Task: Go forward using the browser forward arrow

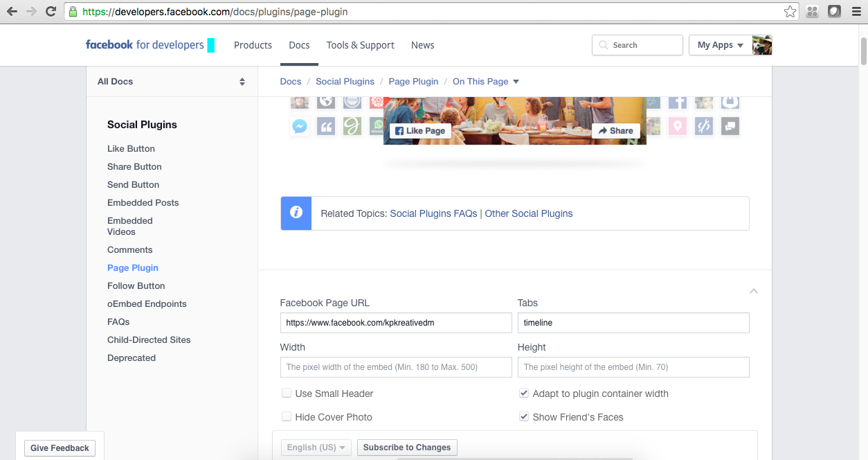Action: tap(31, 12)
